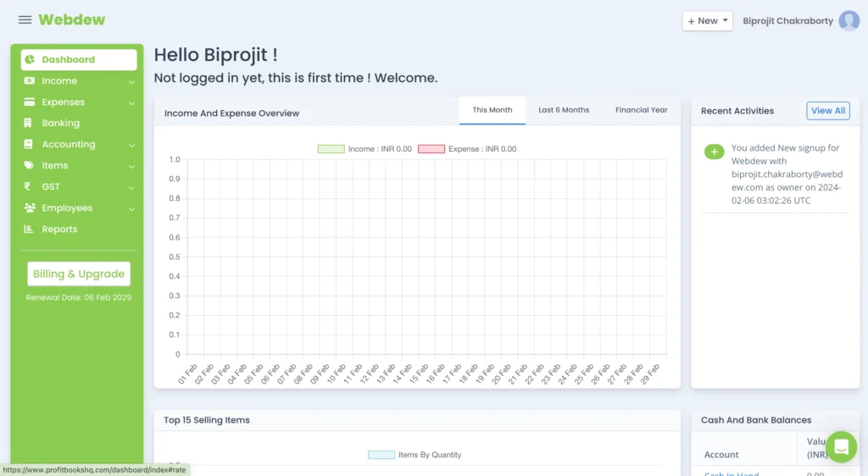Screen dimensions: 868x476
Task: Expand the Income submenu chevron
Action: click(131, 82)
